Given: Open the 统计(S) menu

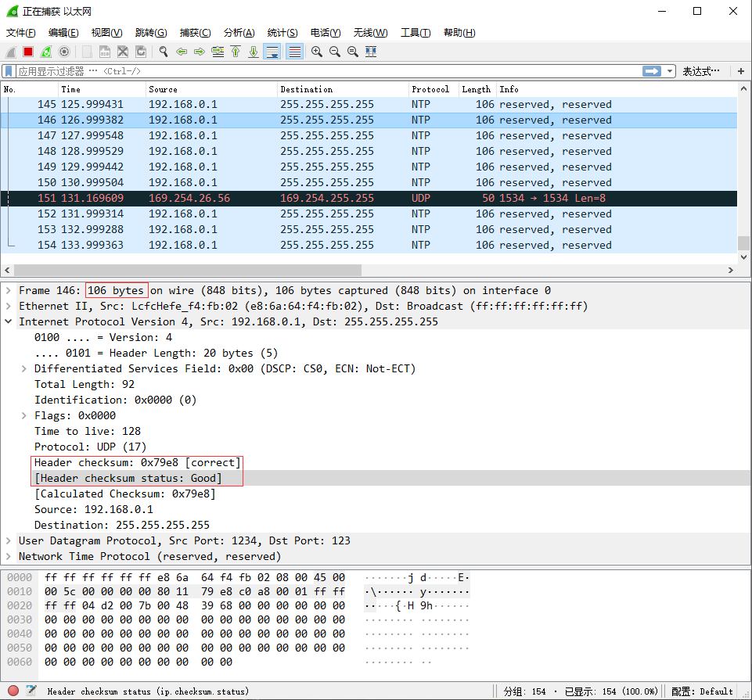Looking at the screenshot, I should pos(282,32).
